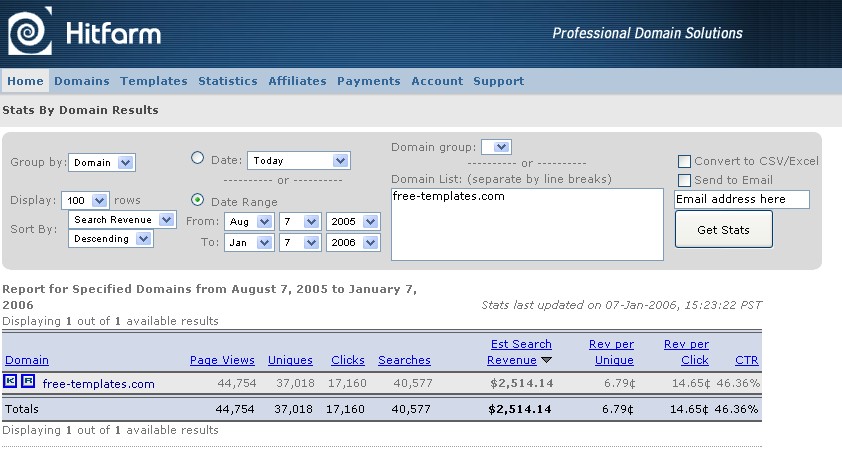Viewport: 842px width, 451px height.
Task: Open the Account menu
Action: click(x=437, y=81)
